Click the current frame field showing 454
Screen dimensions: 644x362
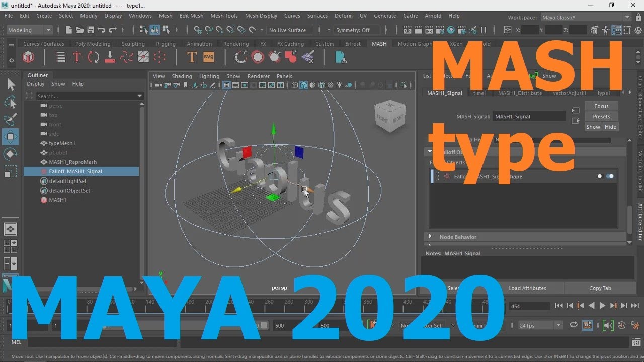click(x=529, y=306)
